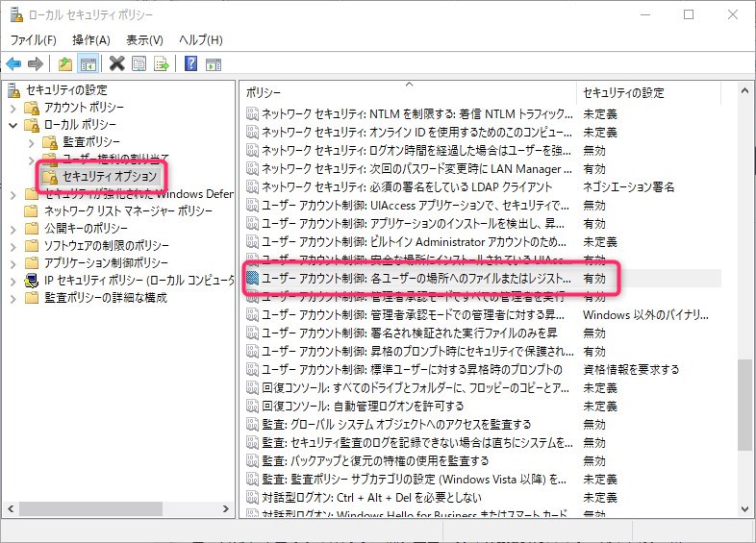756x543 pixels.
Task: Select ログオン時間を経過した場合 policy row
Action: point(483,151)
